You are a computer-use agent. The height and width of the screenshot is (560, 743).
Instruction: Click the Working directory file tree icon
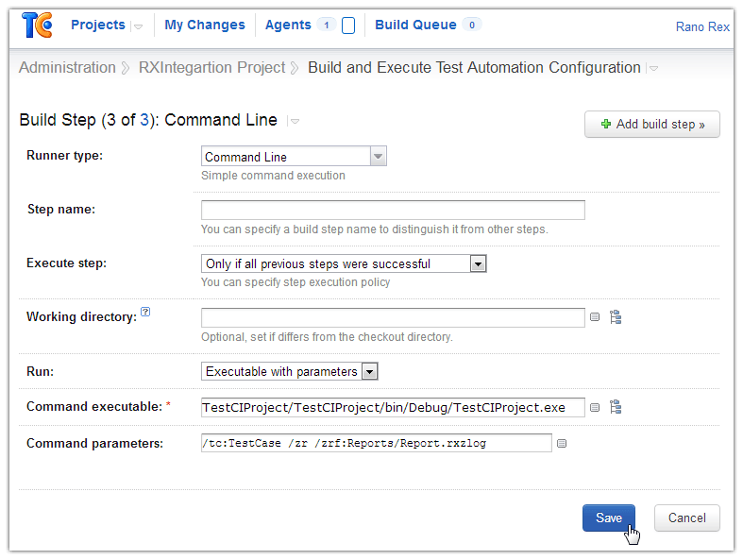point(616,316)
